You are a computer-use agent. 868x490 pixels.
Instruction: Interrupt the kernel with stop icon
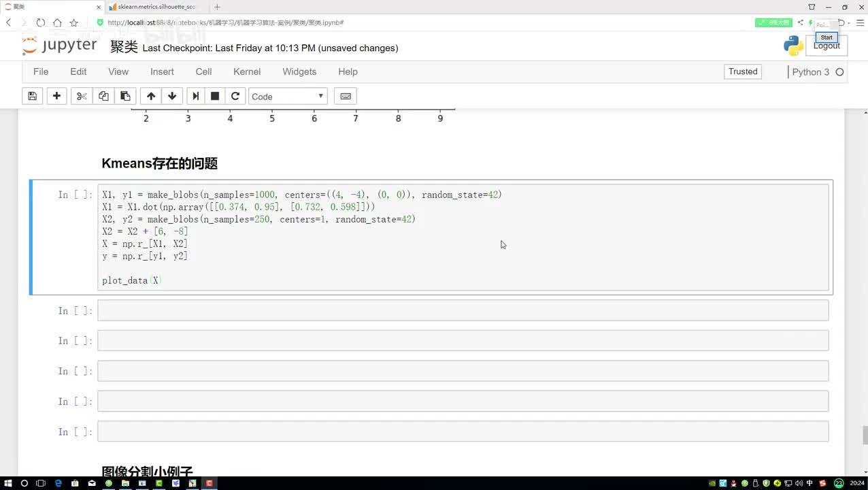[215, 96]
